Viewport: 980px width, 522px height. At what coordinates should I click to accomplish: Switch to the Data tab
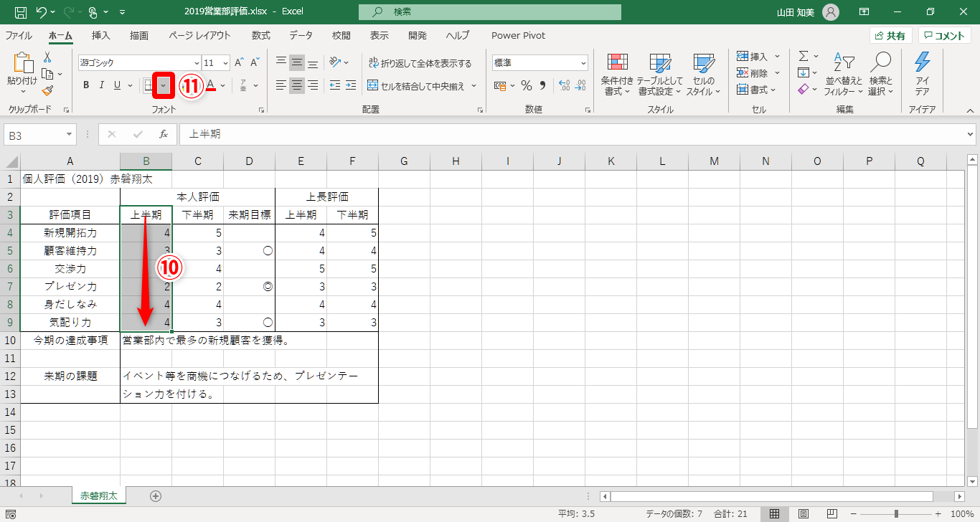pyautogui.click(x=301, y=35)
